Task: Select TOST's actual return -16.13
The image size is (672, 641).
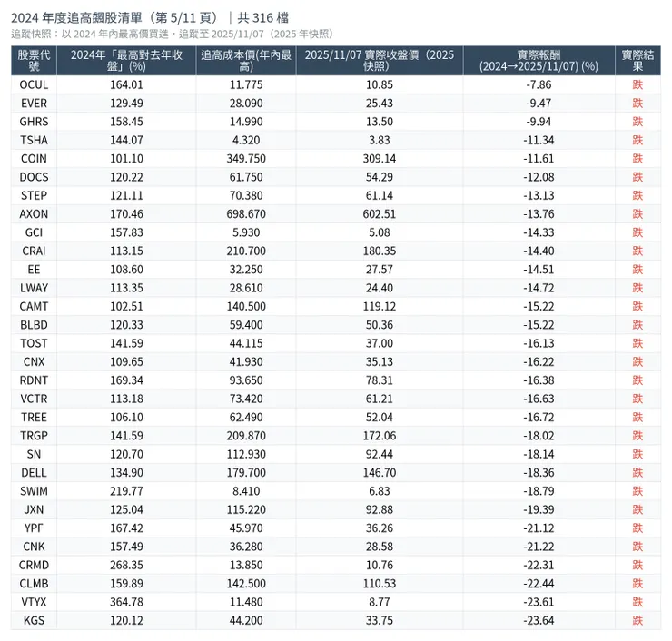Action: tap(539, 343)
